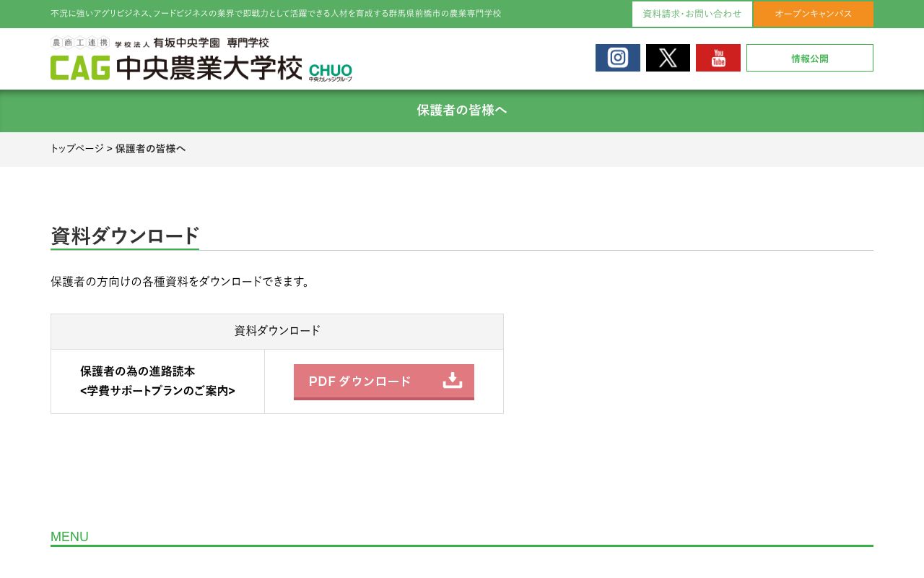Image resolution: width=924 pixels, height=578 pixels.
Task: Navigate to トップページ via the breadcrumb
Action: click(77, 149)
